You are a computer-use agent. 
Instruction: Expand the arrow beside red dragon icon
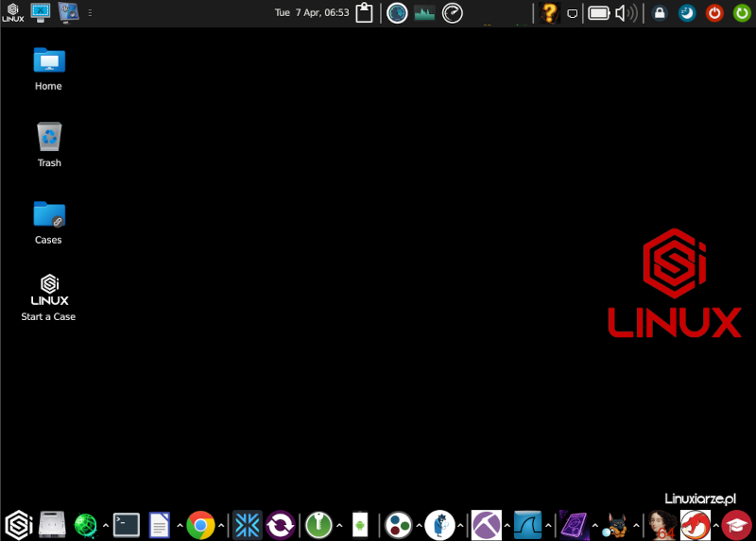coord(716,525)
